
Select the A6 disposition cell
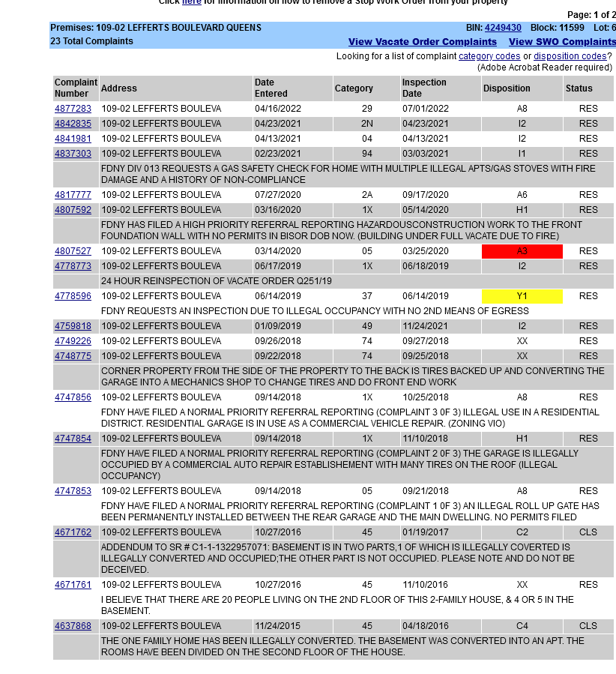coord(522,195)
